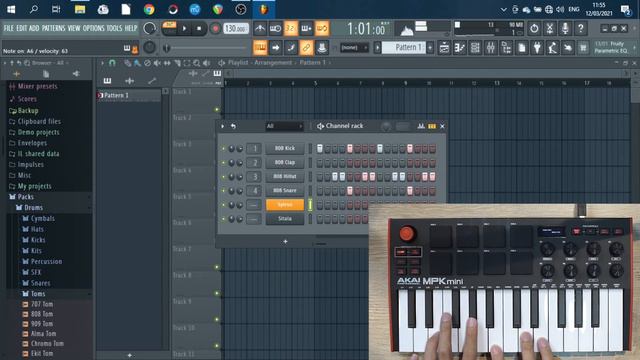The width and height of the screenshot is (640, 360).
Task: Click the render audio (power) icon
Action: [x=534, y=28]
